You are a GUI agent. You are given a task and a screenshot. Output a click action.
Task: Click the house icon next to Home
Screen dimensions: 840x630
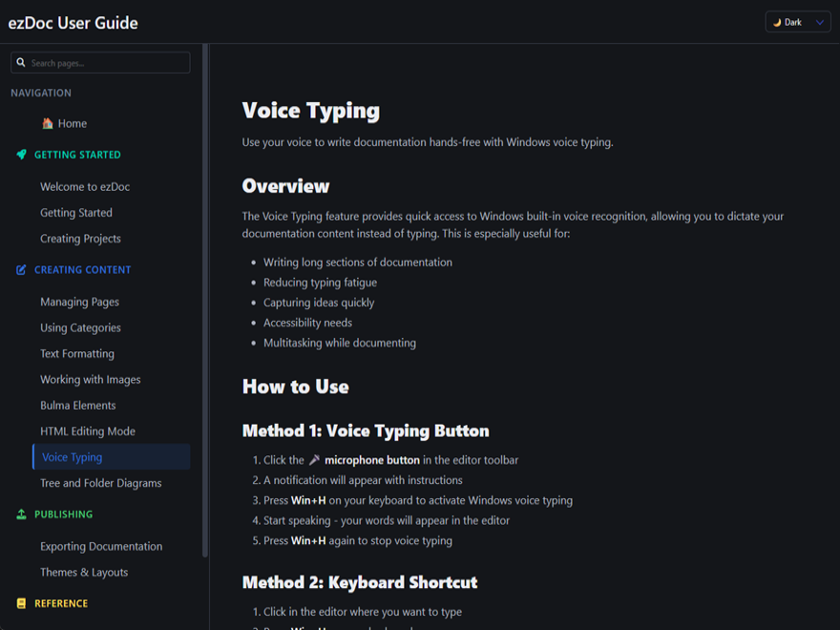[48, 123]
